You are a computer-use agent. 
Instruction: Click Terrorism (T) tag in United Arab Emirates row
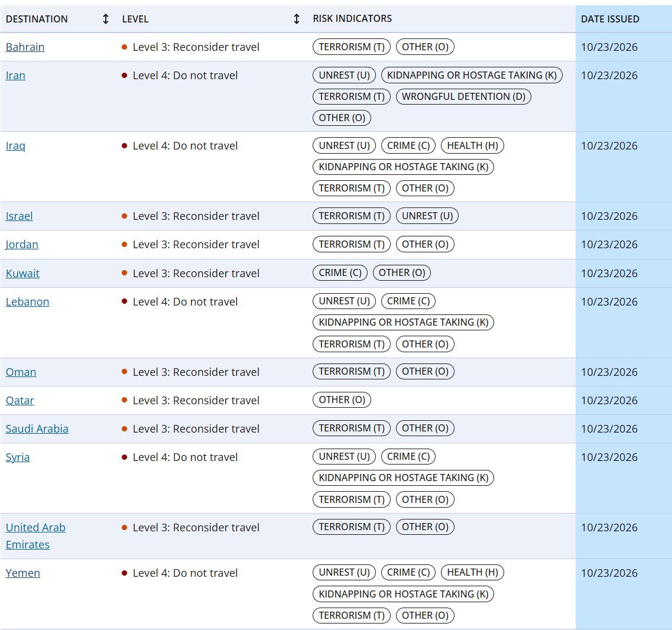352,527
